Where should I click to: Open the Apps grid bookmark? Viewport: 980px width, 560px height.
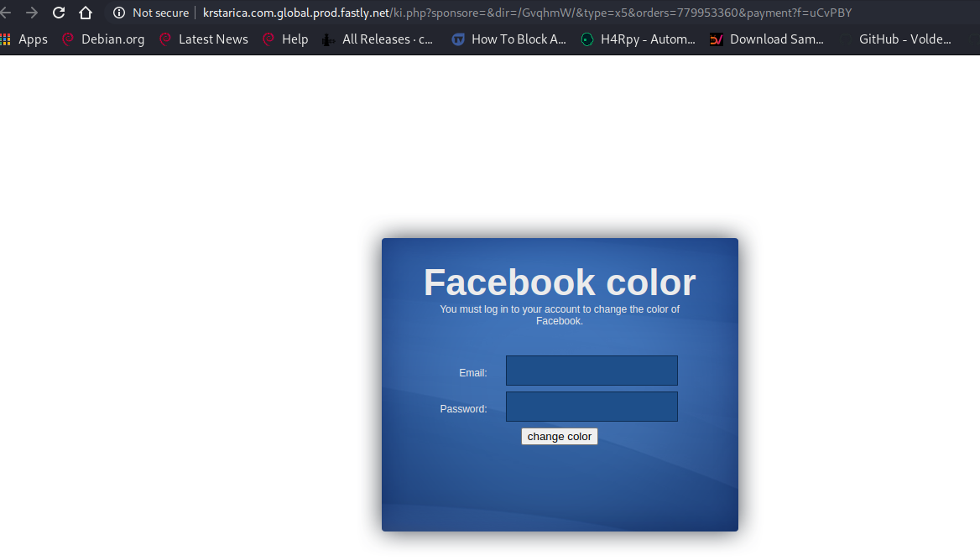[23, 39]
